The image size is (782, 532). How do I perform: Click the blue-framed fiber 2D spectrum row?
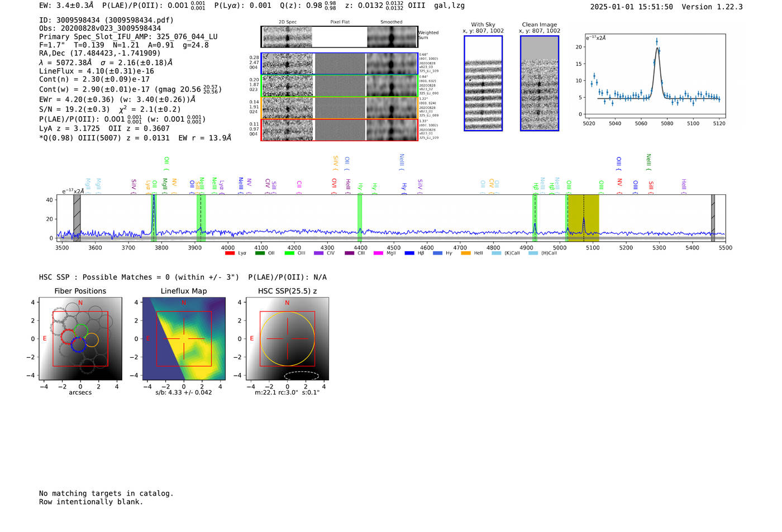point(340,64)
